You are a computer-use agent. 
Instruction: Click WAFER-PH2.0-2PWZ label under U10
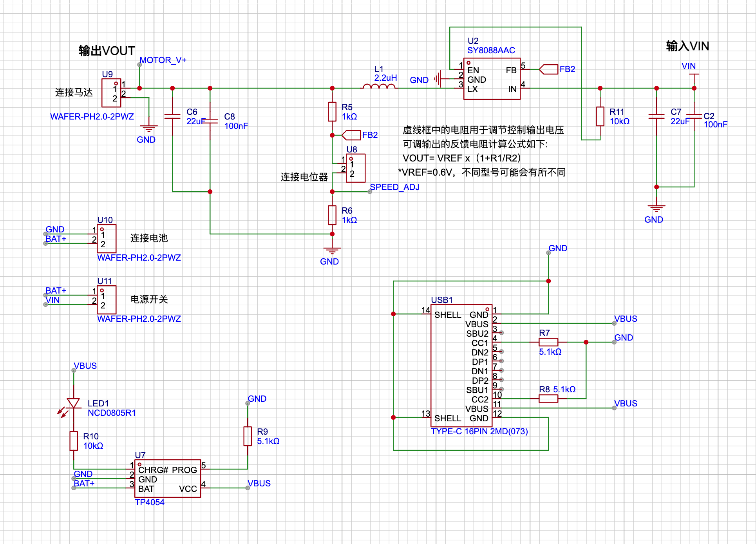139,257
